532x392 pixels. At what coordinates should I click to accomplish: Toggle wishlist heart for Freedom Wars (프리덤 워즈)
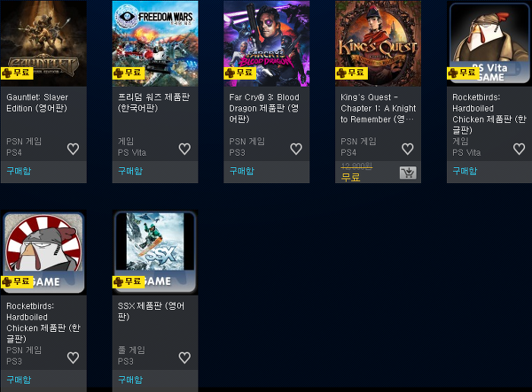185,149
